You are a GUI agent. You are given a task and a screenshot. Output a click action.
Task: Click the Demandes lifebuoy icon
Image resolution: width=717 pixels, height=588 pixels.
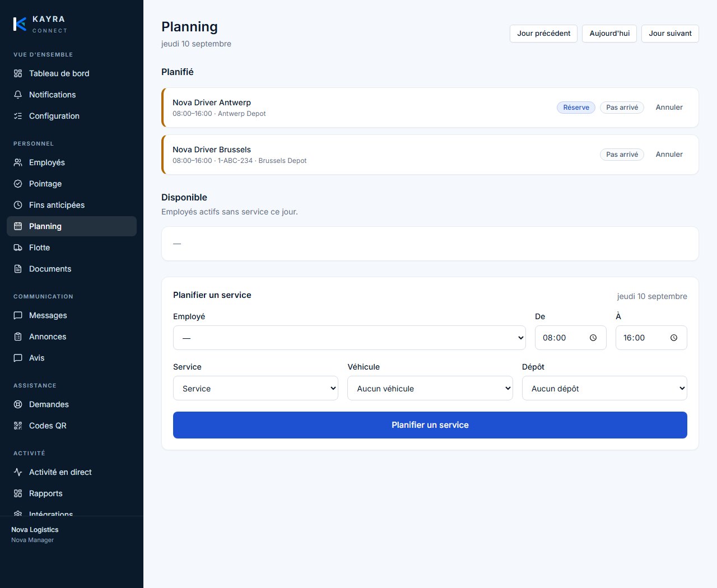pyautogui.click(x=18, y=404)
